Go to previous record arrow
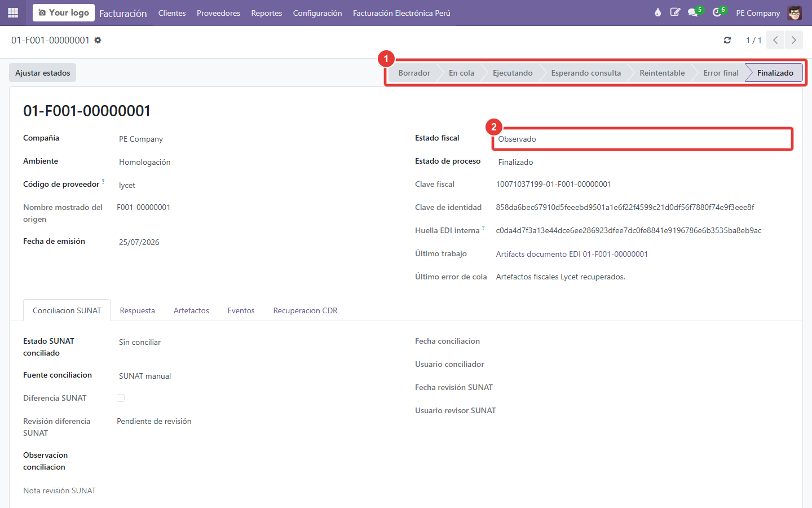 coord(775,40)
